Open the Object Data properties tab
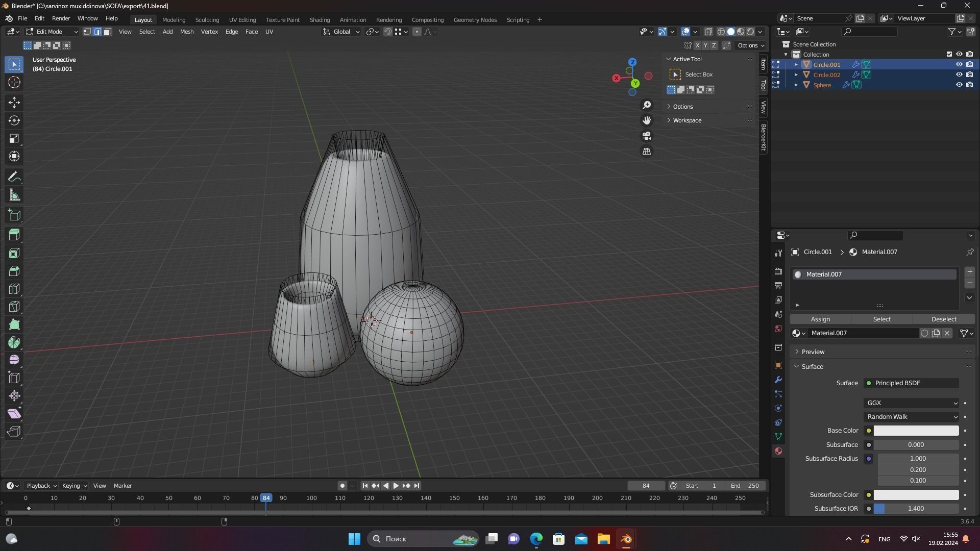Viewport: 980px width, 551px height. click(778, 437)
